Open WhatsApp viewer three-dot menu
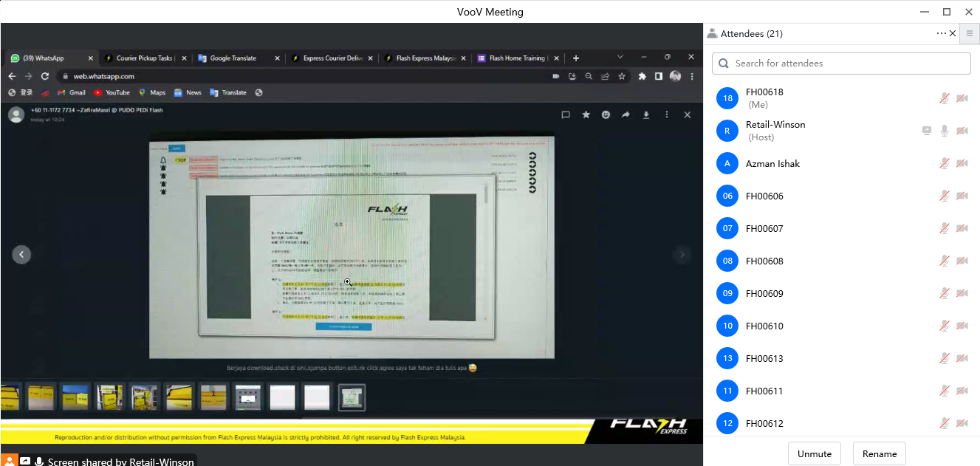Screen dimensions: 980x466 point(667,114)
